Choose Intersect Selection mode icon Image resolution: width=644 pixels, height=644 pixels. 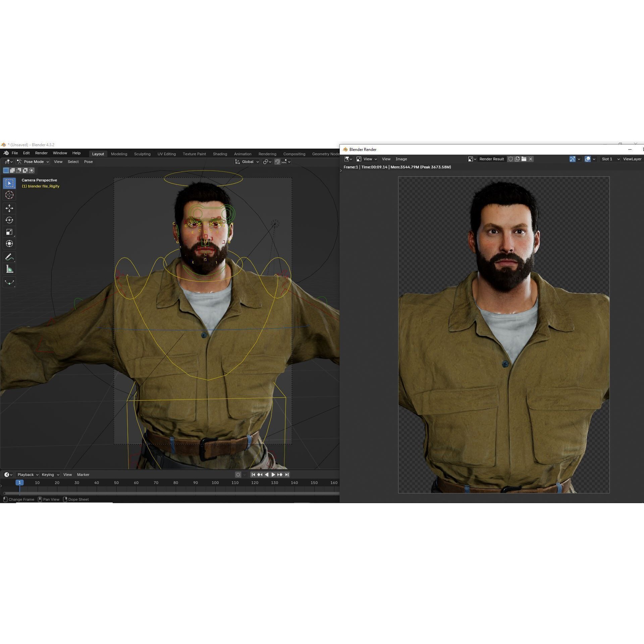(x=32, y=170)
